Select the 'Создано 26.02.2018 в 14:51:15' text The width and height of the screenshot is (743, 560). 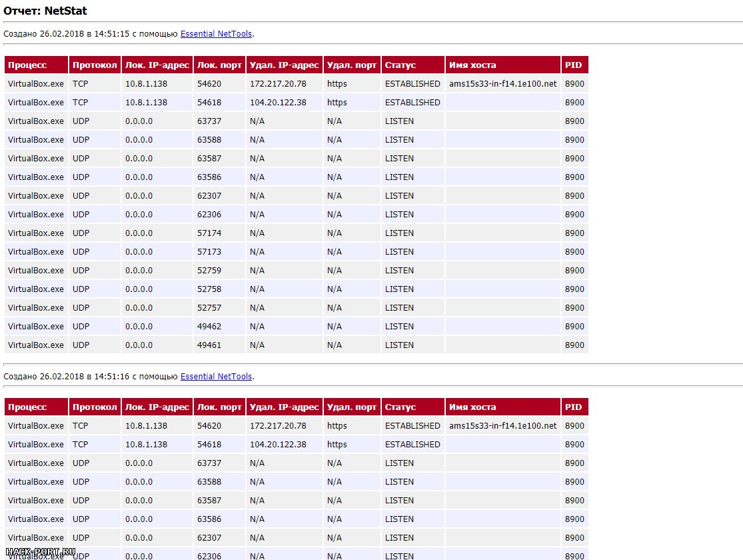(67, 33)
